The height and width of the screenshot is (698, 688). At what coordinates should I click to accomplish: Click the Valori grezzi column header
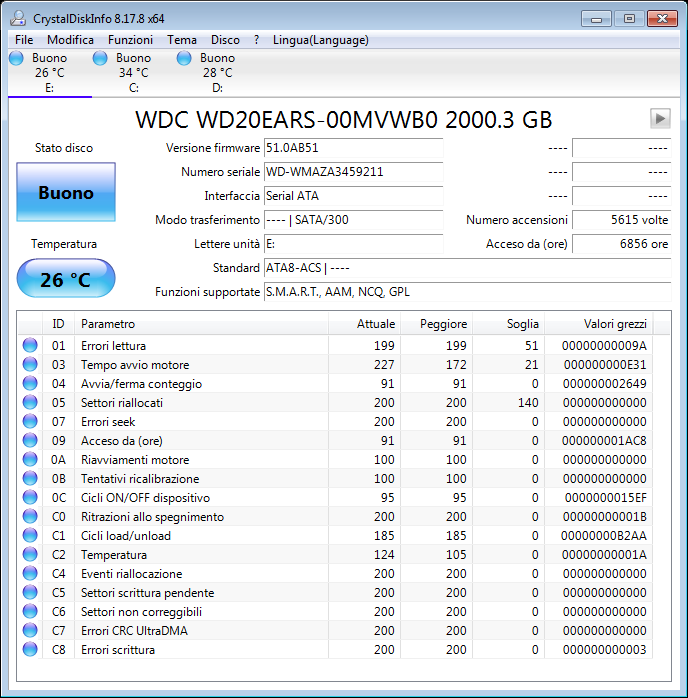[599, 324]
